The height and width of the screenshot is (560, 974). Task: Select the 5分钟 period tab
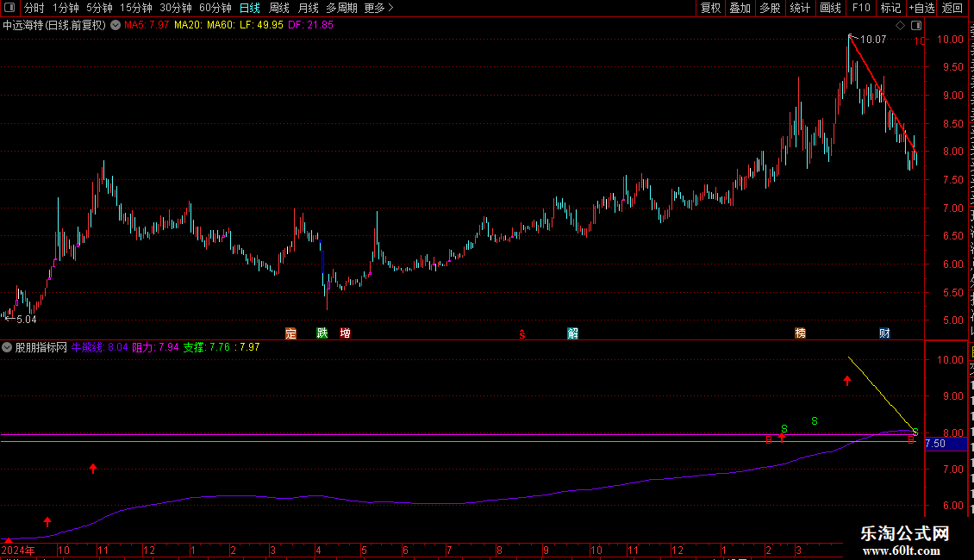[x=99, y=8]
